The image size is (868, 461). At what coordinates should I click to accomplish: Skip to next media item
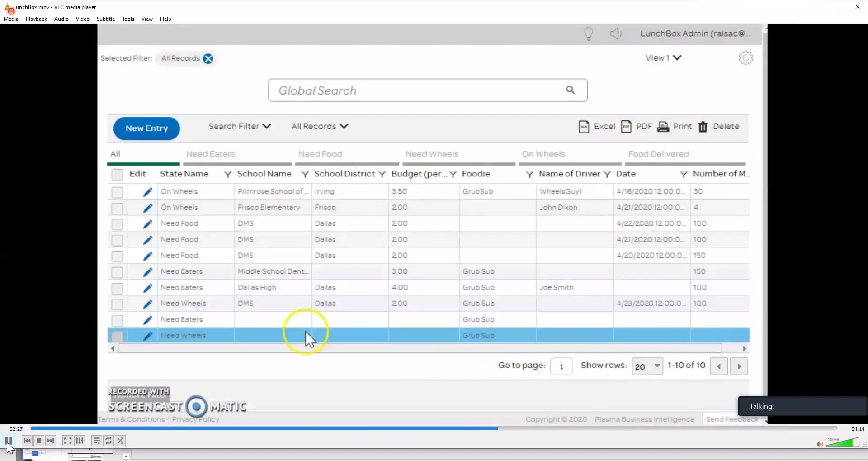51,441
